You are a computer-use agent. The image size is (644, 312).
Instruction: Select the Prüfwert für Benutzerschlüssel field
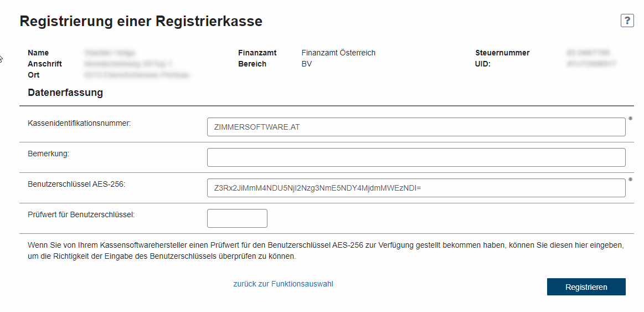(237, 218)
